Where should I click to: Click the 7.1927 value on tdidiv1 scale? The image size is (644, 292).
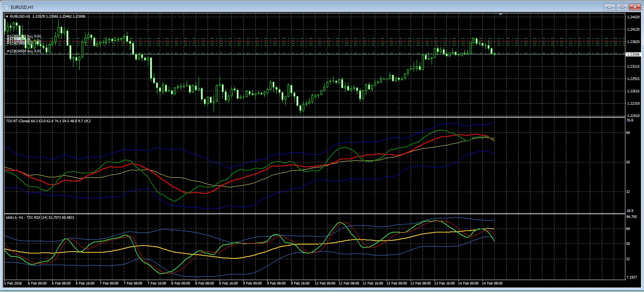pyautogui.click(x=631, y=277)
